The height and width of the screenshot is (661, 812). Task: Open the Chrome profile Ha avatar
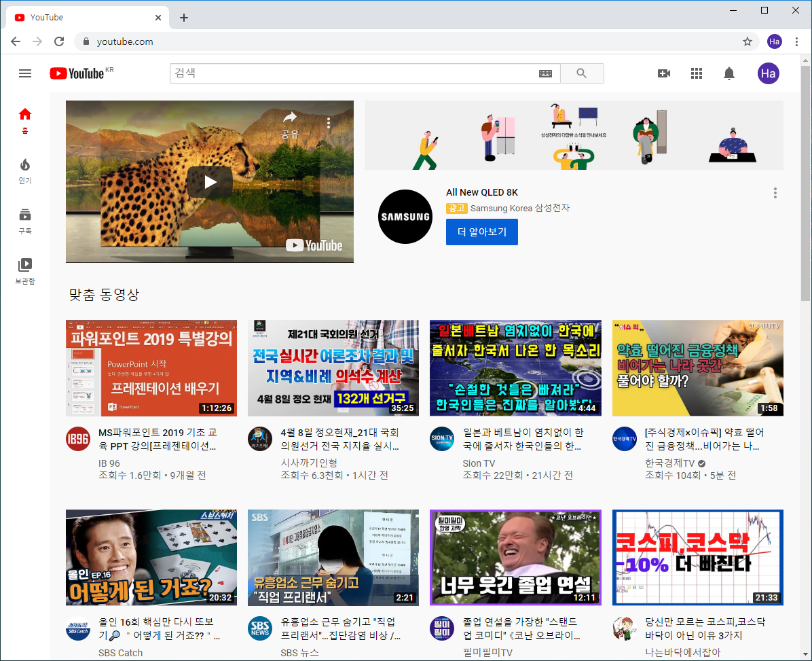click(775, 41)
